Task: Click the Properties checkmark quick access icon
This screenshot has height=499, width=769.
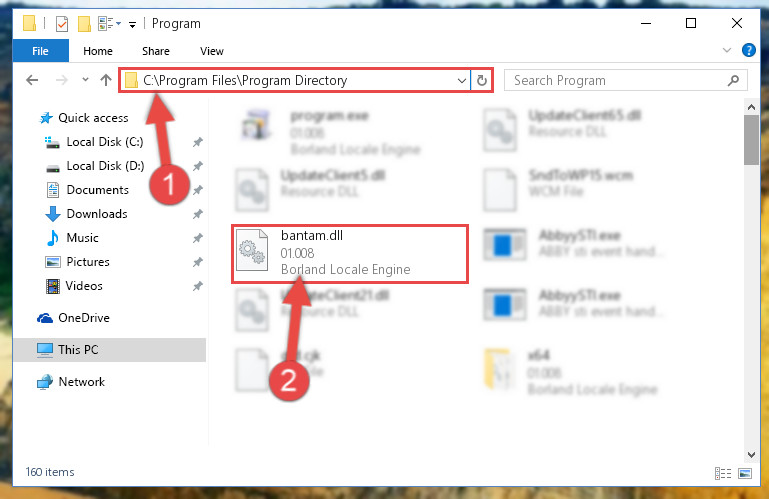Action: pos(62,24)
